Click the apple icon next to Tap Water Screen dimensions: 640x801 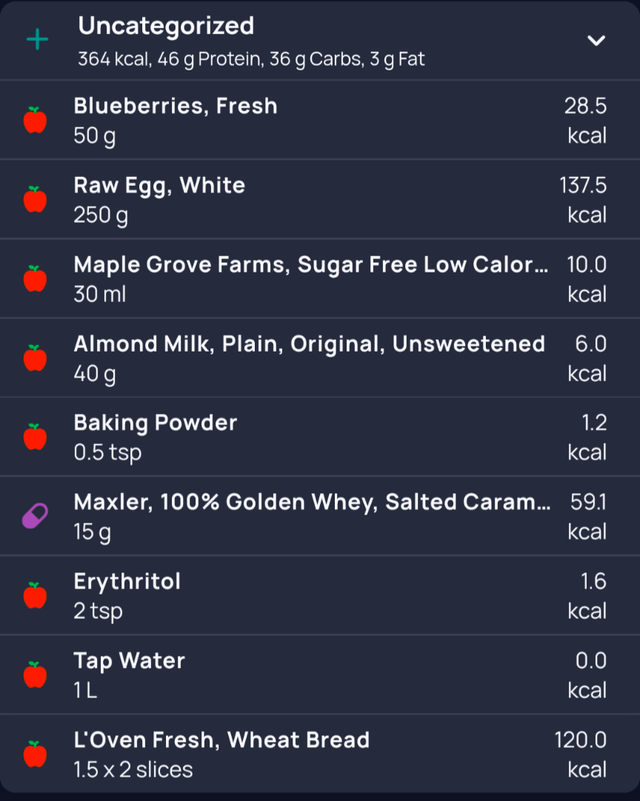tap(35, 674)
